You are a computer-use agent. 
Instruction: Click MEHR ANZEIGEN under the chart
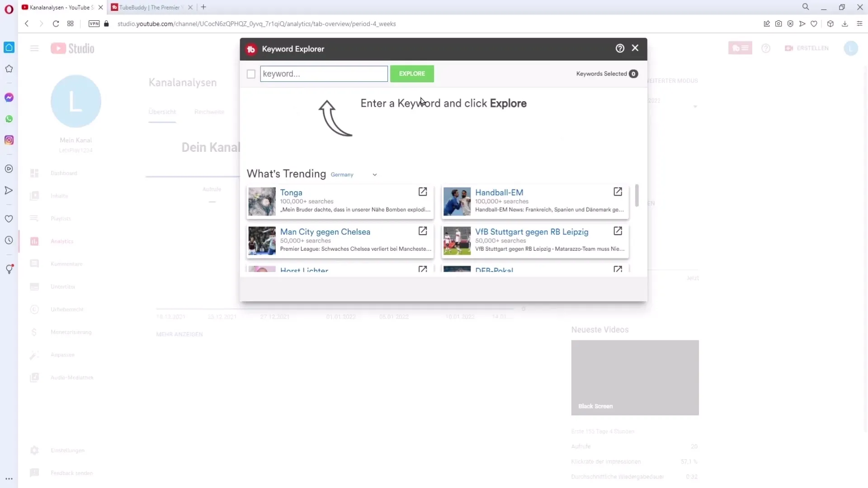[179, 334]
